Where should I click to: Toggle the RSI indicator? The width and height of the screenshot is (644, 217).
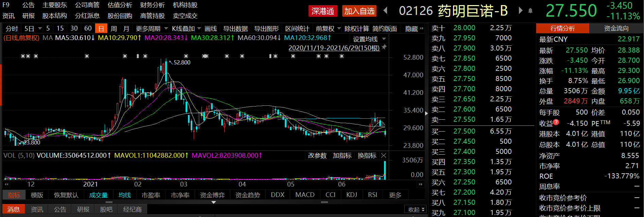coord(372,195)
